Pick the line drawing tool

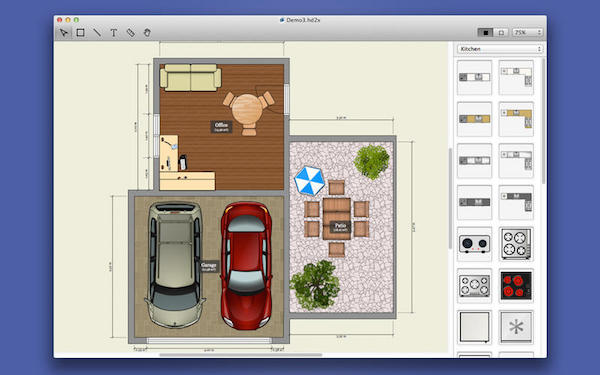tap(97, 33)
